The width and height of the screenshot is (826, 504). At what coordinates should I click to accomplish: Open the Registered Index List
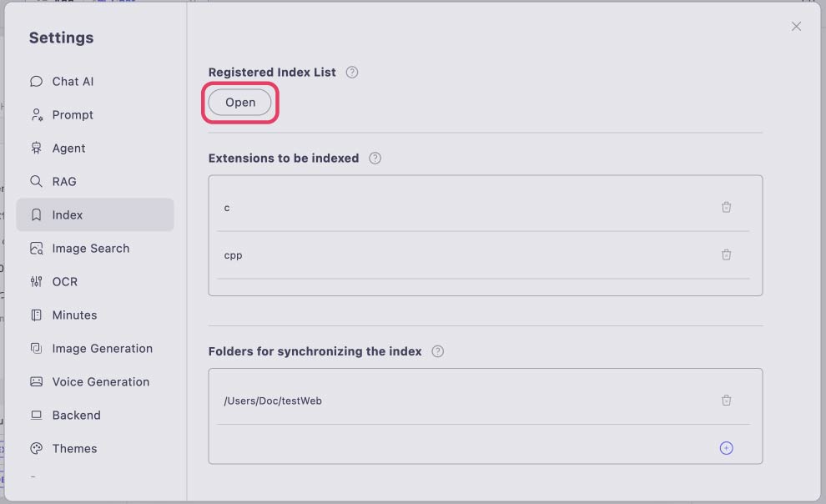tap(239, 102)
